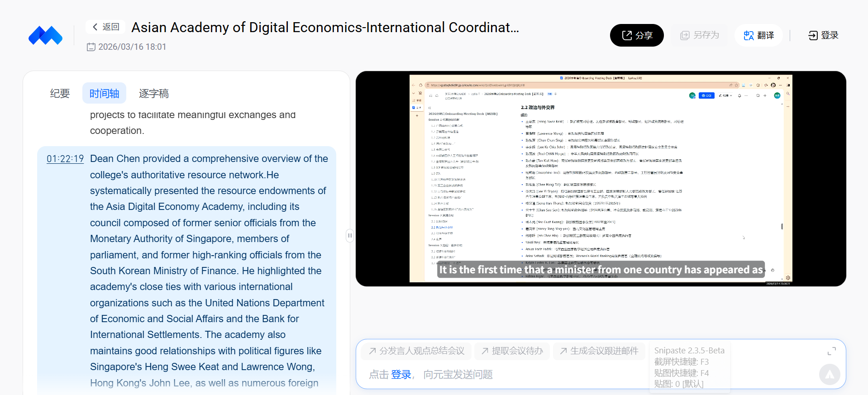The image size is (868, 395).
Task: Switch to the 纪要 tab
Action: coord(60,93)
